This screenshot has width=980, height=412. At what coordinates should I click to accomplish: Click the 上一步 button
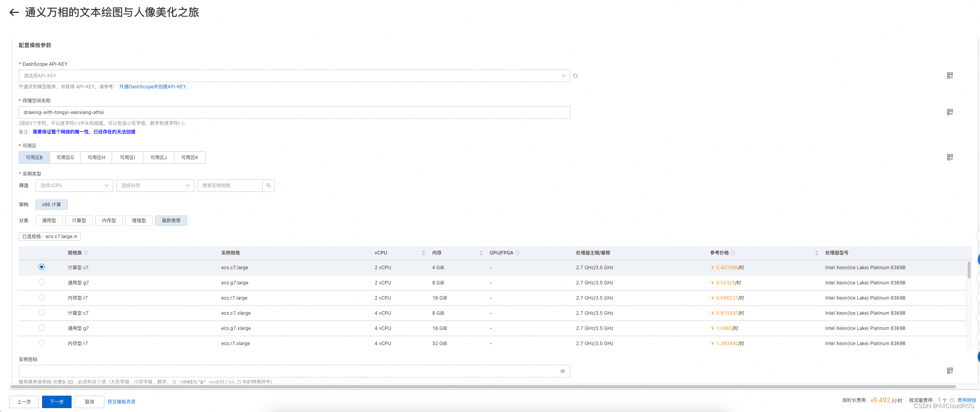click(x=24, y=402)
